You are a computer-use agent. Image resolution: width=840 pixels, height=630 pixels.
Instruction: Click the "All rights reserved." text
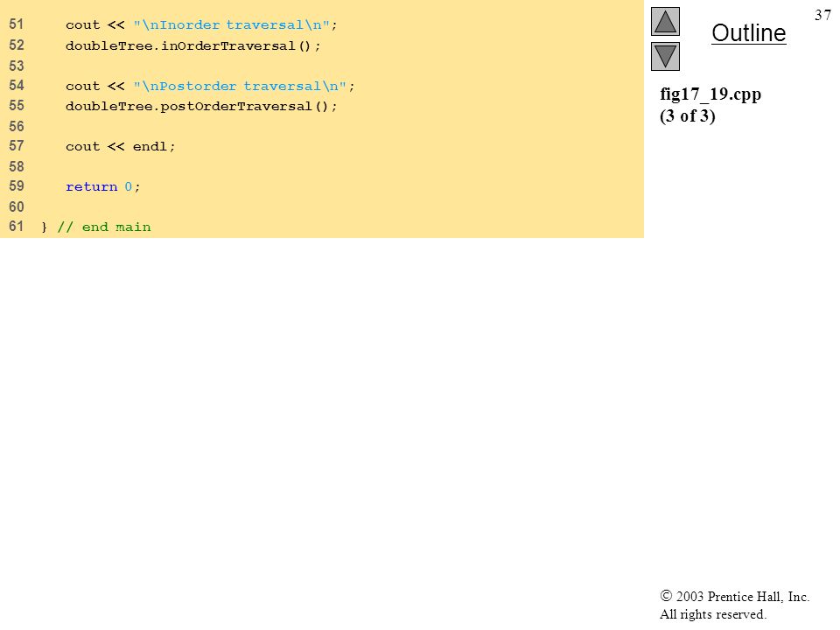pos(713,614)
